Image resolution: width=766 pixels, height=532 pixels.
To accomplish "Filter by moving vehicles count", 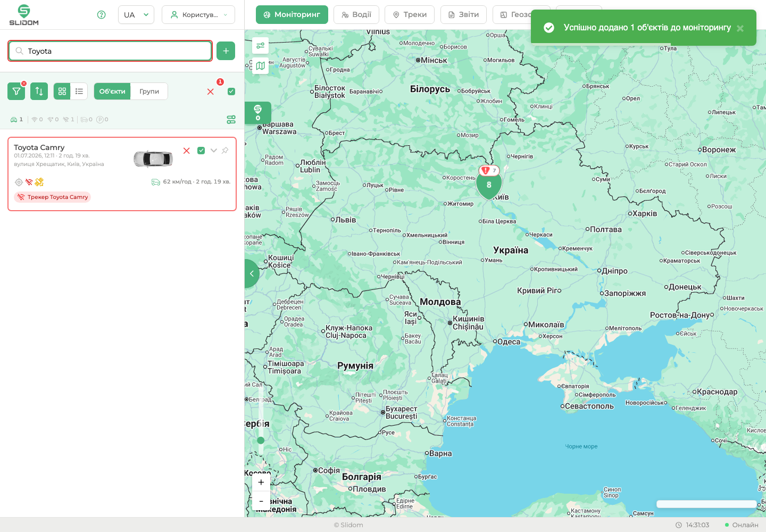I will point(86,120).
